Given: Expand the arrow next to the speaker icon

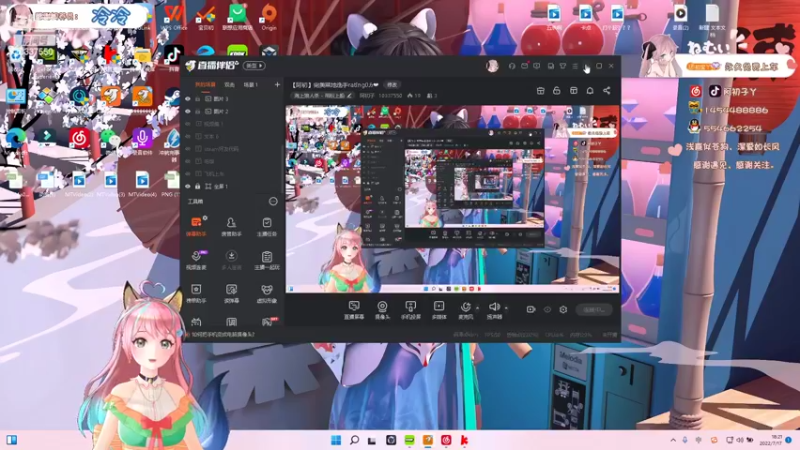Looking at the screenshot, I should click(506, 308).
